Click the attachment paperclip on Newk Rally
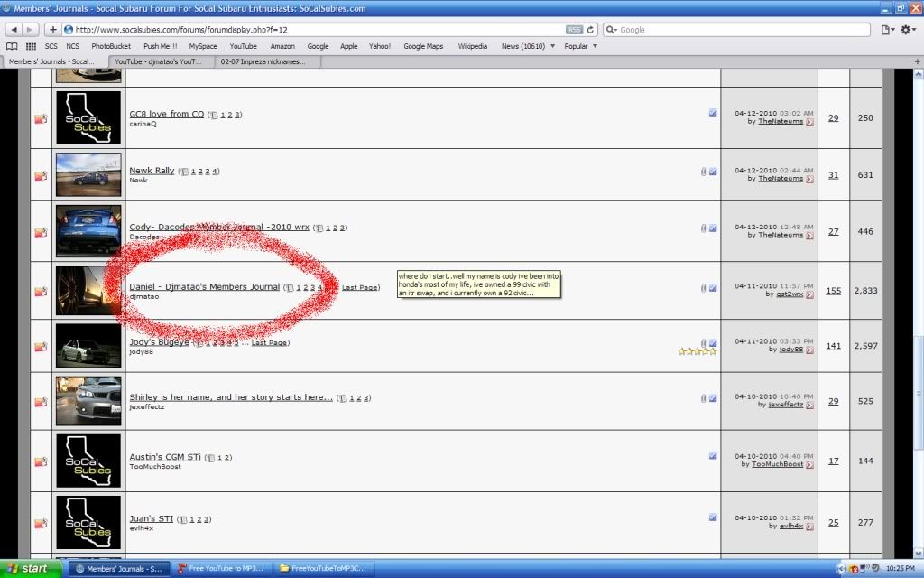This screenshot has width=924, height=578. tap(703, 171)
